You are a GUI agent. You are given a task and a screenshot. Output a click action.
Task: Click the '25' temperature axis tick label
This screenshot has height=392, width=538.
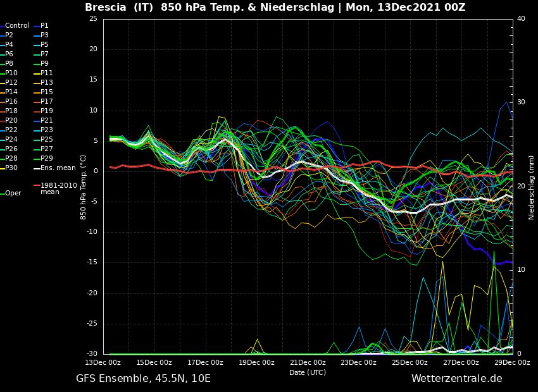(93, 18)
